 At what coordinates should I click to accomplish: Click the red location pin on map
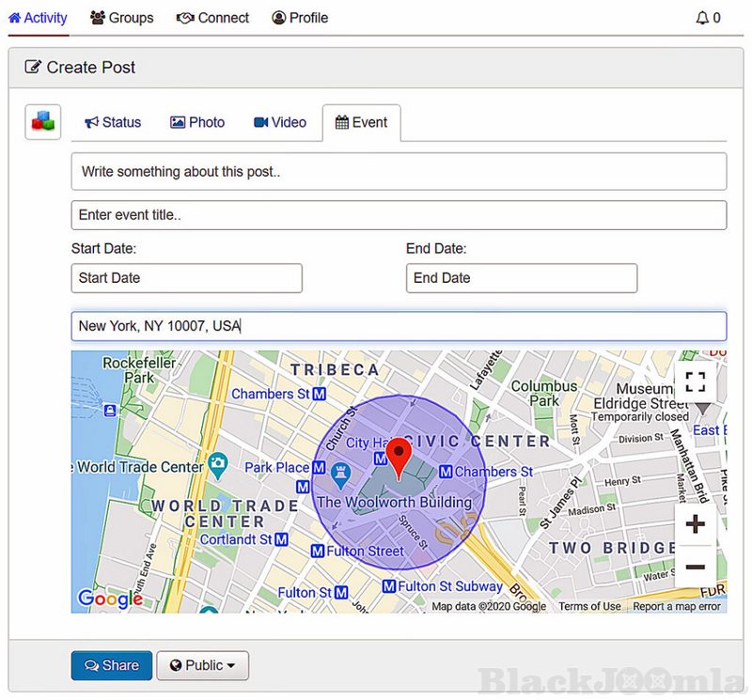tap(399, 457)
